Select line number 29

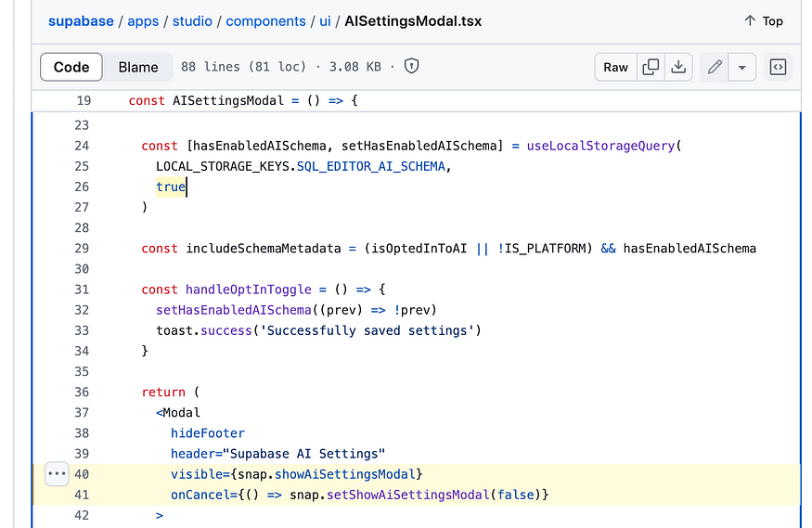[82, 249]
